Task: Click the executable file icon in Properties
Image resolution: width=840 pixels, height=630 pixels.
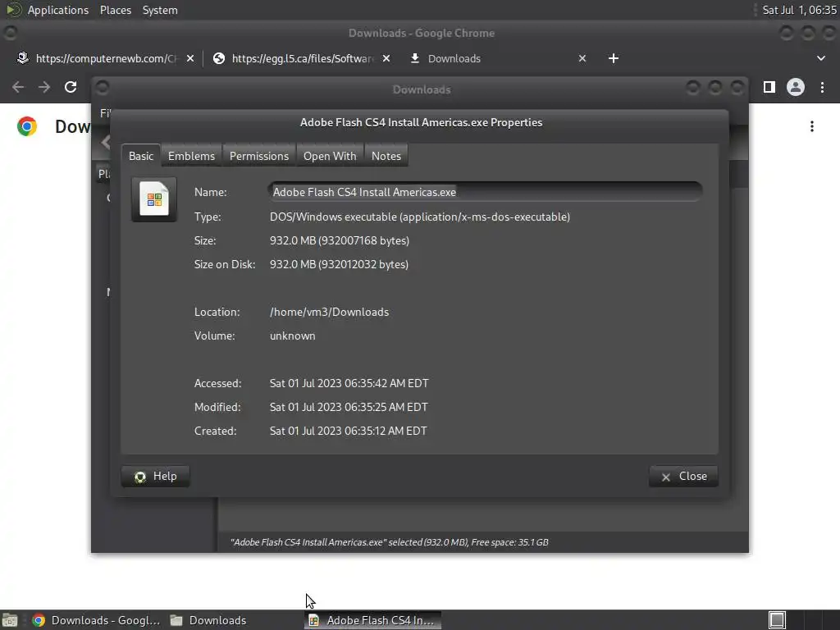Action: point(154,199)
